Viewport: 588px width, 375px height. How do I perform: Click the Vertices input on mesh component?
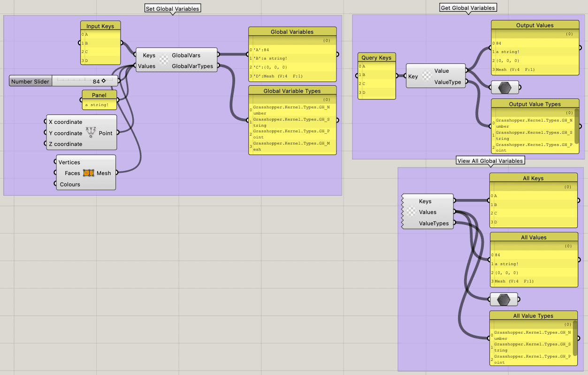pos(69,162)
